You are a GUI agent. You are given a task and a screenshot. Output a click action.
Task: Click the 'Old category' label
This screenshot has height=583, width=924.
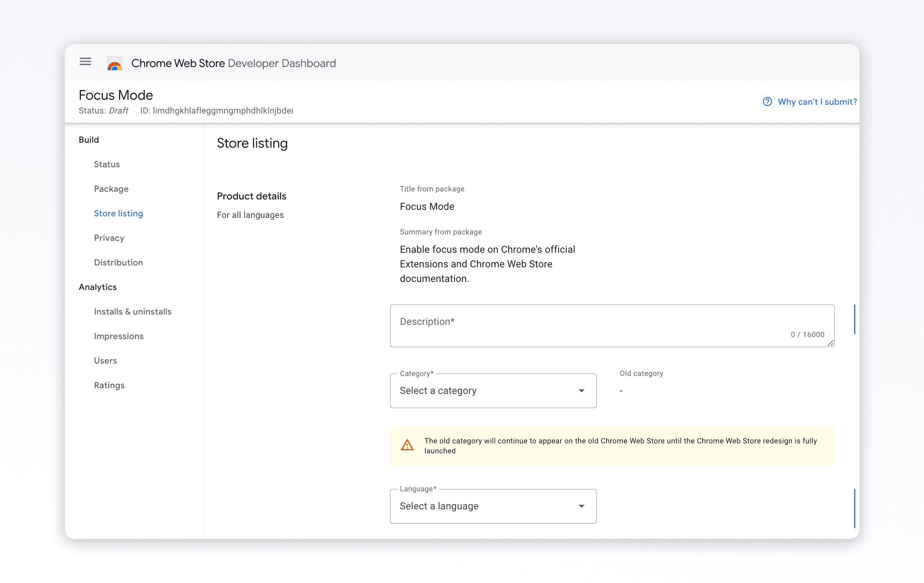[641, 373]
